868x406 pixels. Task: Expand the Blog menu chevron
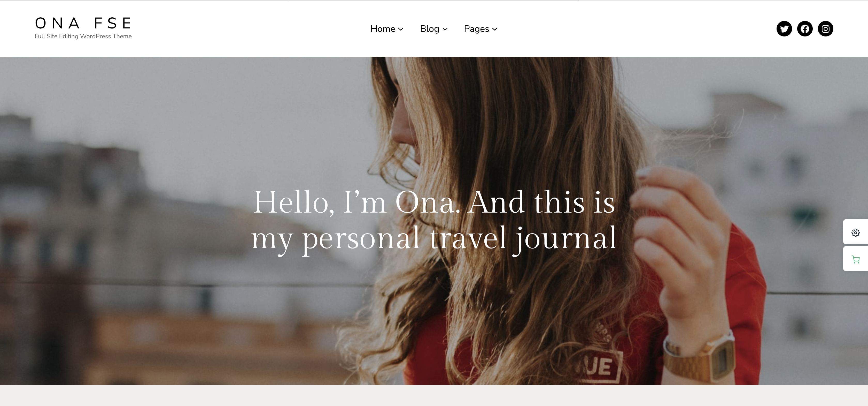click(445, 29)
